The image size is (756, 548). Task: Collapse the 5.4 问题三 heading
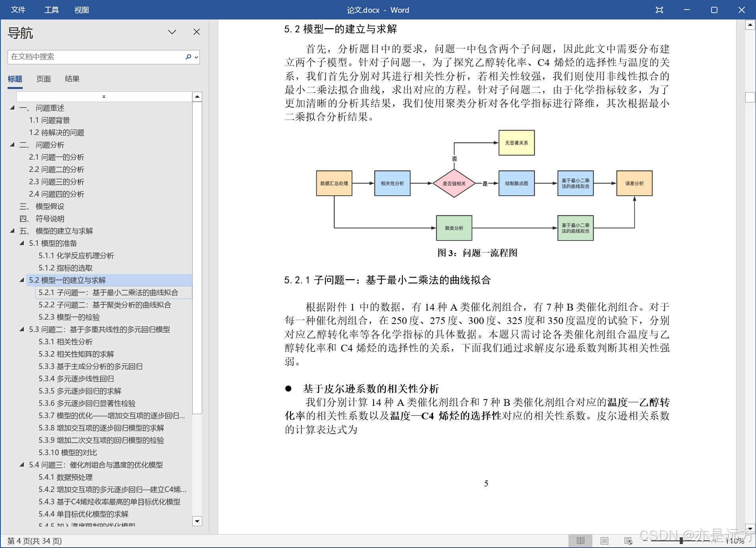tap(22, 465)
